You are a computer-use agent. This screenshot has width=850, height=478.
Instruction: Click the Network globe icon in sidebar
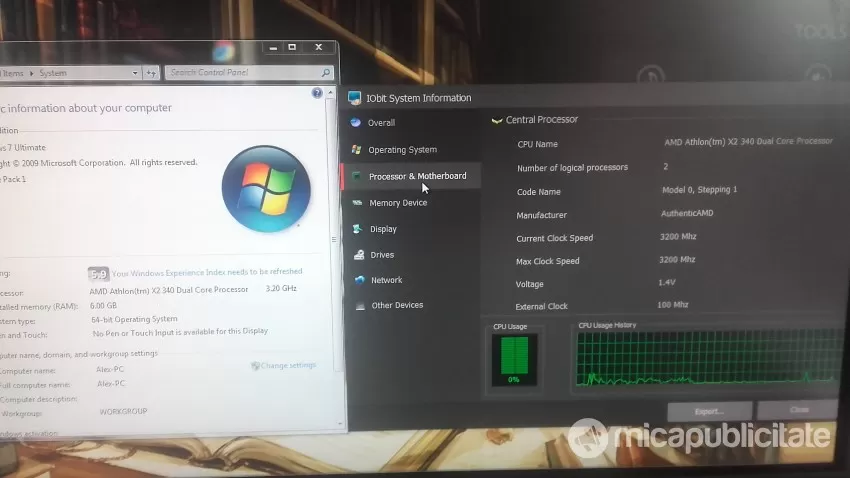359,280
